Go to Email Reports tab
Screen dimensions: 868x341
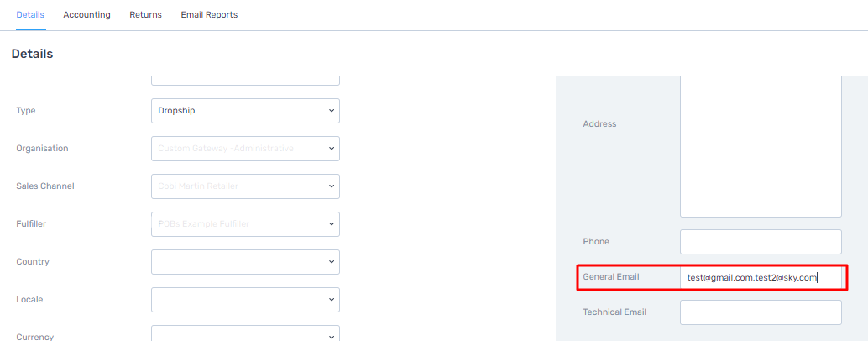[209, 15]
